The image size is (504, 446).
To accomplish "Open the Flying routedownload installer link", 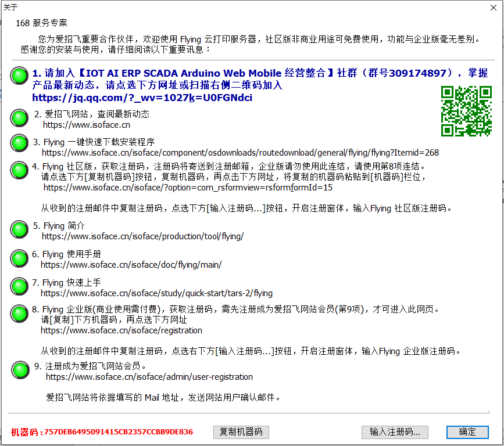I will [x=240, y=153].
